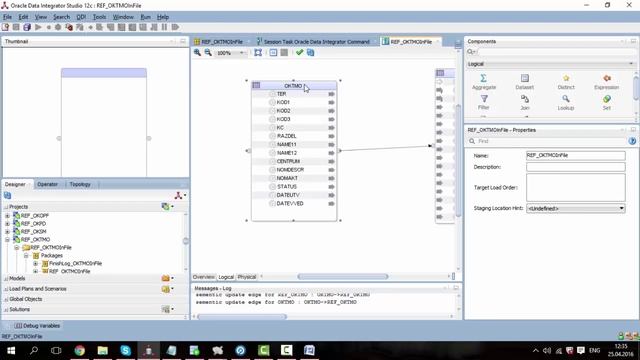
Task: Click the Name input field in Properties
Action: click(x=576, y=156)
